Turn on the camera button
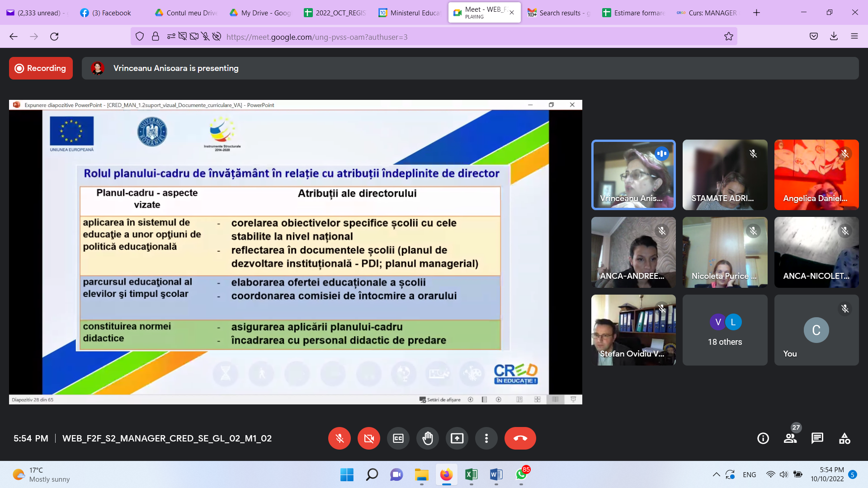Viewport: 868px width, 488px height. 369,438
